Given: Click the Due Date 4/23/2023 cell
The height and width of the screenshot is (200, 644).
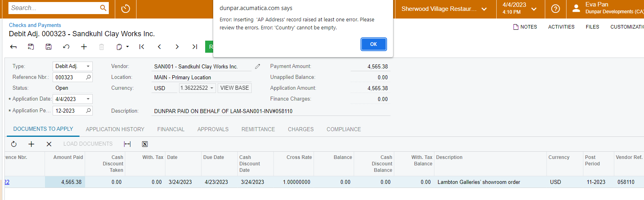Looking at the screenshot, I should (x=219, y=182).
